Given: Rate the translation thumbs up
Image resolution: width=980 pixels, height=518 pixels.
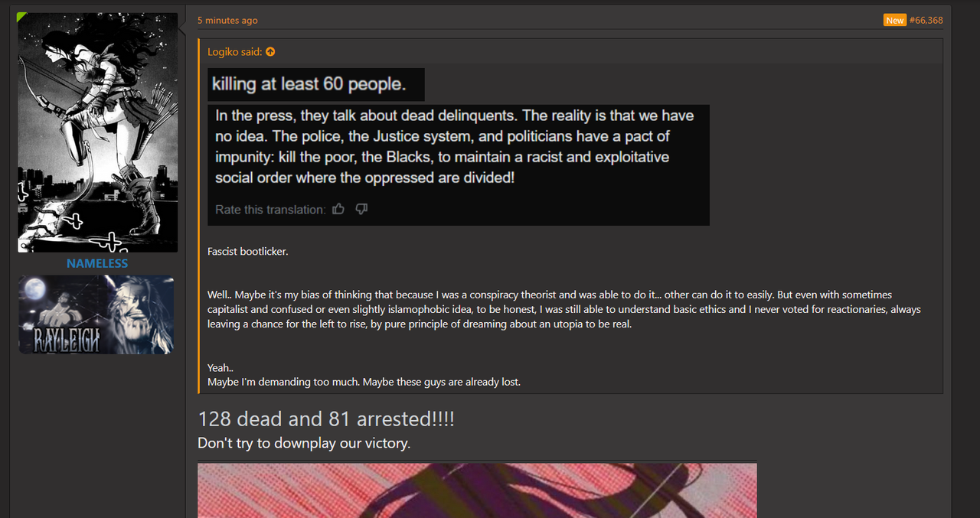Looking at the screenshot, I should [338, 209].
